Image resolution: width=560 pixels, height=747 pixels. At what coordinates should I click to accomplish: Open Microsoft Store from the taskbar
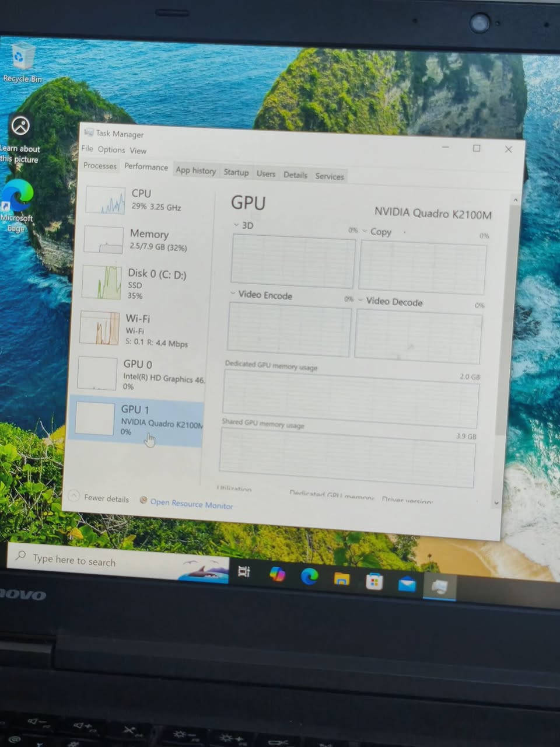coord(374,581)
